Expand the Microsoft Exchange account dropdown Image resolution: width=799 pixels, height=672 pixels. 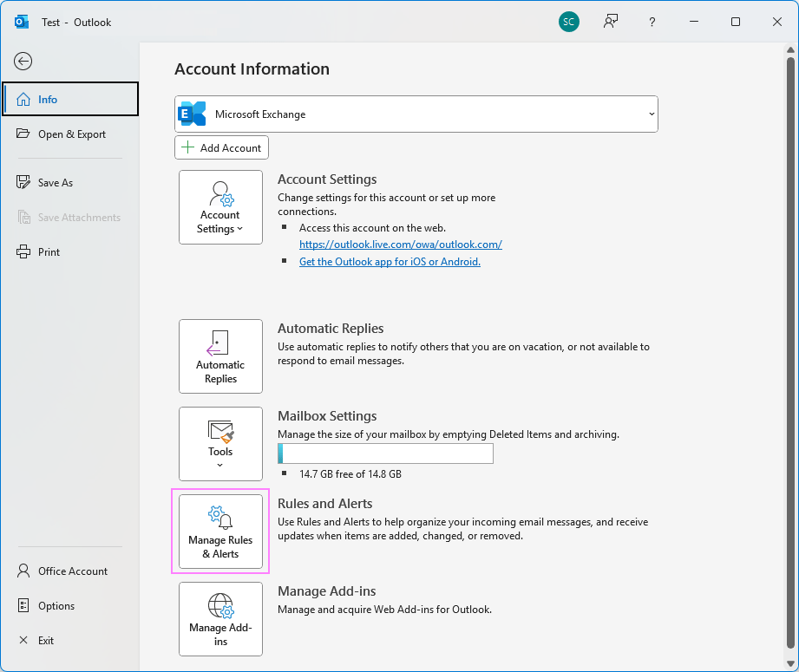[416, 114]
